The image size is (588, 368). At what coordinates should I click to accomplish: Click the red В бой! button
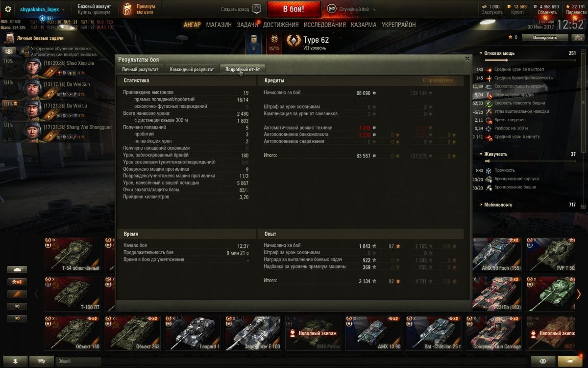click(x=294, y=9)
